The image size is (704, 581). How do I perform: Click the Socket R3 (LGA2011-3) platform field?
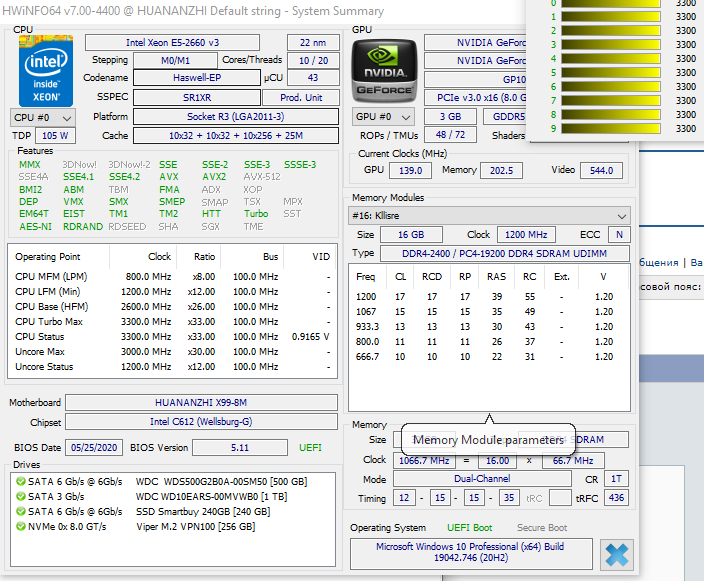236,117
